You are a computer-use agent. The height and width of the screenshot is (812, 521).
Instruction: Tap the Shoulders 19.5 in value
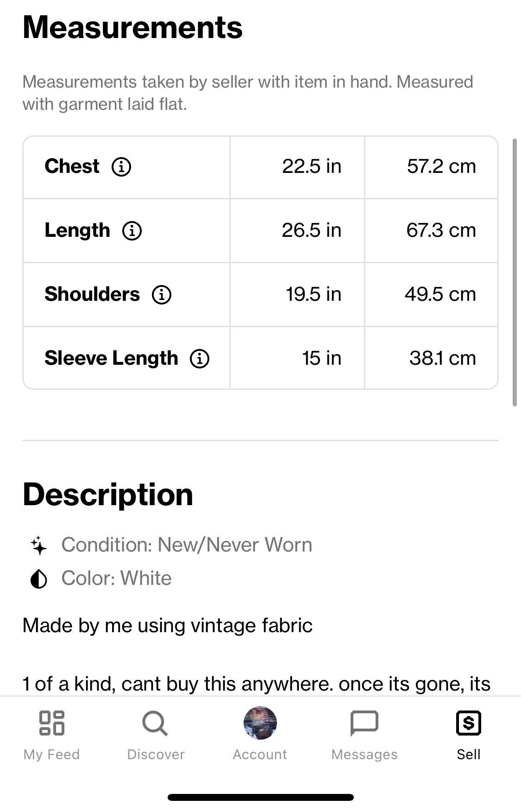[314, 294]
